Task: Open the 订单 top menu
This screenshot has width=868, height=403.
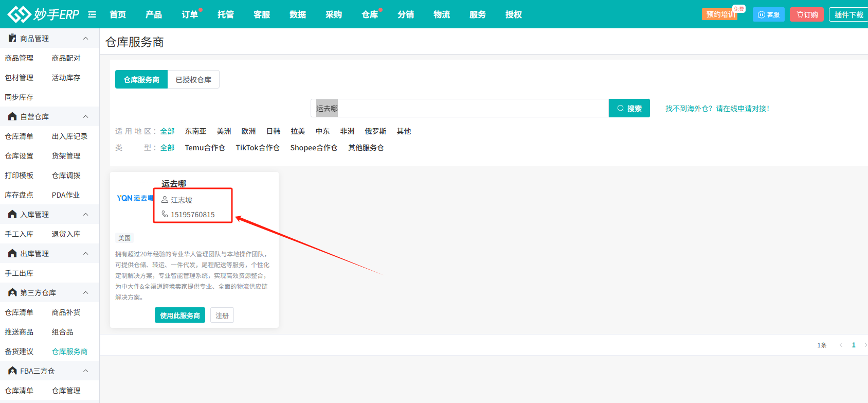Action: [x=190, y=14]
